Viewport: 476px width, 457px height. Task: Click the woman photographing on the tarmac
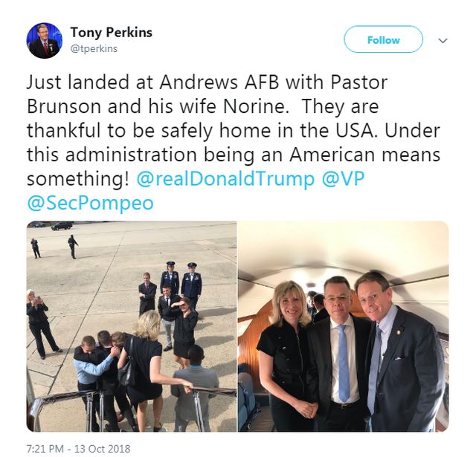[41, 325]
